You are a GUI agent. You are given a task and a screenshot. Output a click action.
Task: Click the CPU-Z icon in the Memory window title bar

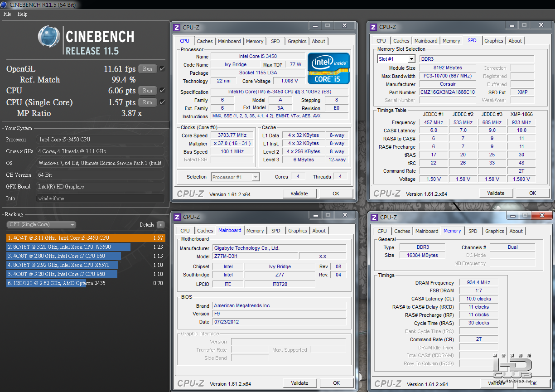pos(374,218)
